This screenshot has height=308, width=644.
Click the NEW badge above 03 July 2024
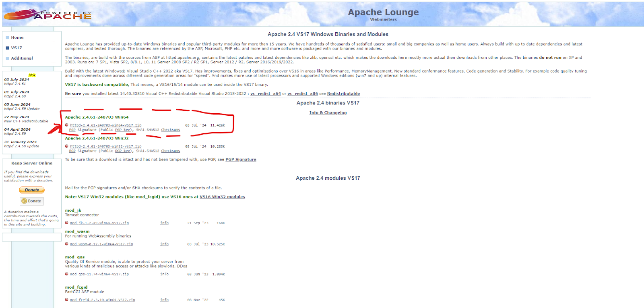[32, 75]
